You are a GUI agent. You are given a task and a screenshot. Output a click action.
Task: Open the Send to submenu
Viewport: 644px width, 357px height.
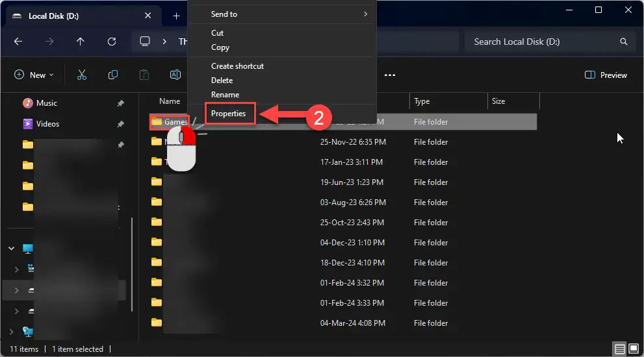(x=282, y=14)
